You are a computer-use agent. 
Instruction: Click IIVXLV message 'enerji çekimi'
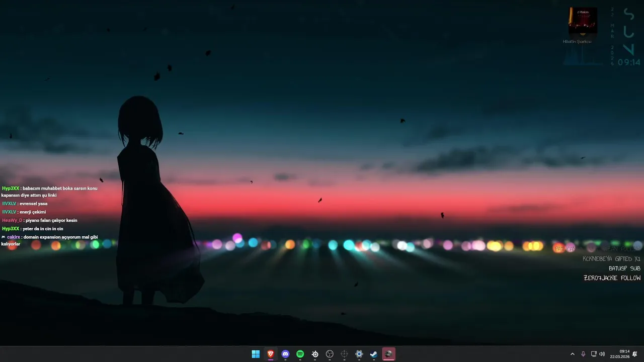(x=24, y=212)
